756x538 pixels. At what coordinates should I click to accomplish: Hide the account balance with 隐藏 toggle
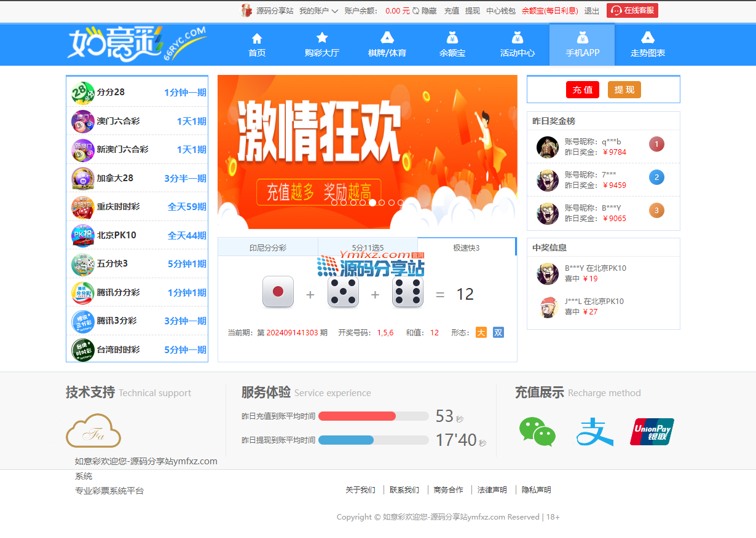pyautogui.click(x=425, y=10)
